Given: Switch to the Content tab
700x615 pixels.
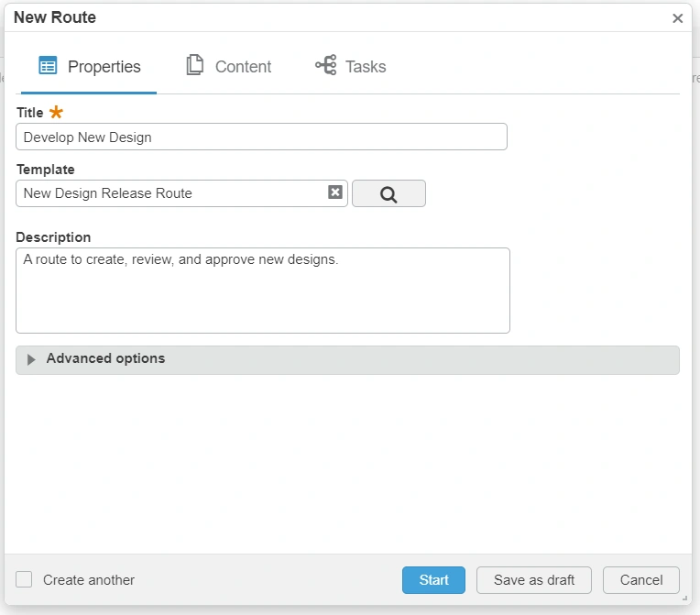Looking at the screenshot, I should (x=243, y=67).
